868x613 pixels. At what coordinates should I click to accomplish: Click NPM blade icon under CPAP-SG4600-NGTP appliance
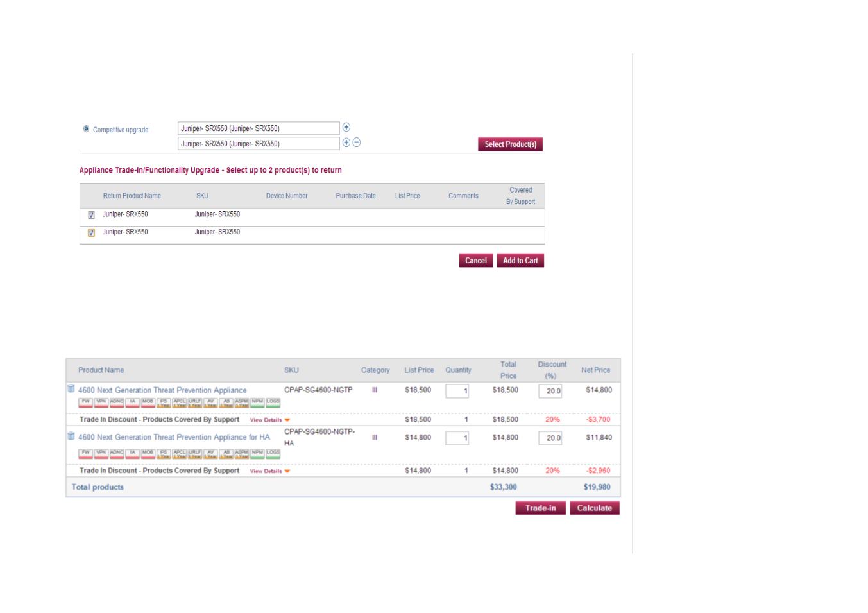point(257,402)
